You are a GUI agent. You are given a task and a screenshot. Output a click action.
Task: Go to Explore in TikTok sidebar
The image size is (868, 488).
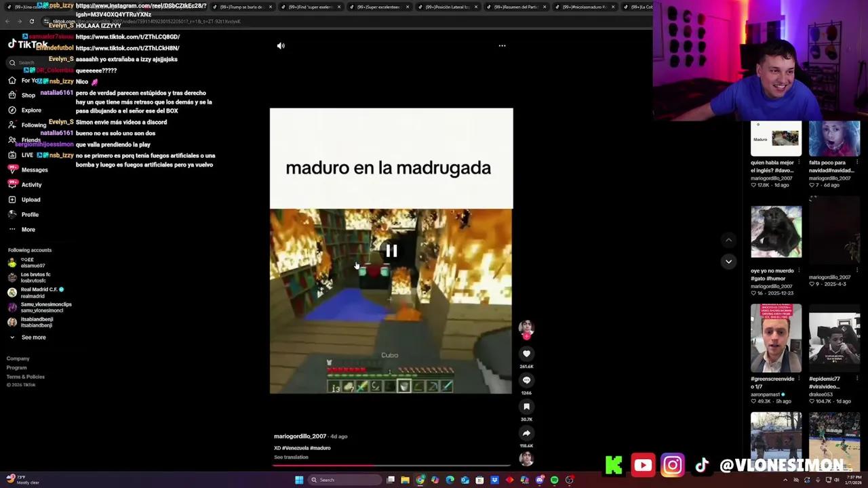25,110
